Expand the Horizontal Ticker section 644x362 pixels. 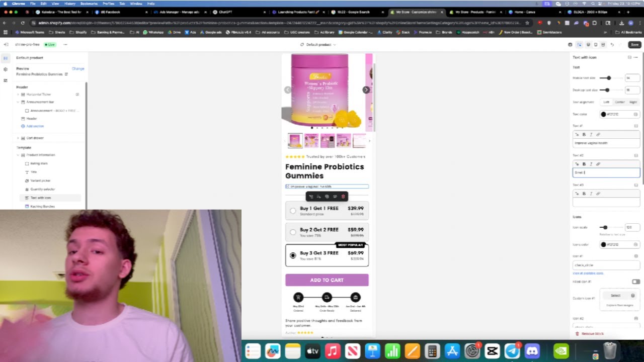pyautogui.click(x=18, y=95)
